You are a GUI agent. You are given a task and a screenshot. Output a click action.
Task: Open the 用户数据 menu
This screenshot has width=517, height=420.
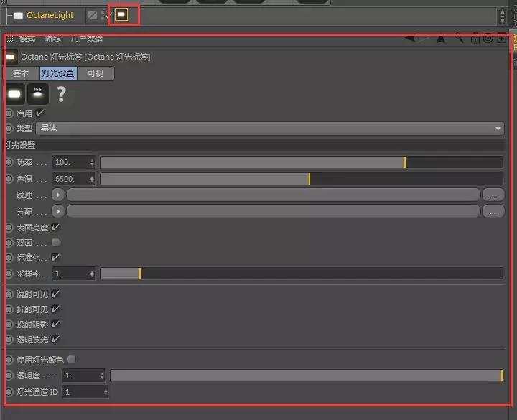[87, 39]
